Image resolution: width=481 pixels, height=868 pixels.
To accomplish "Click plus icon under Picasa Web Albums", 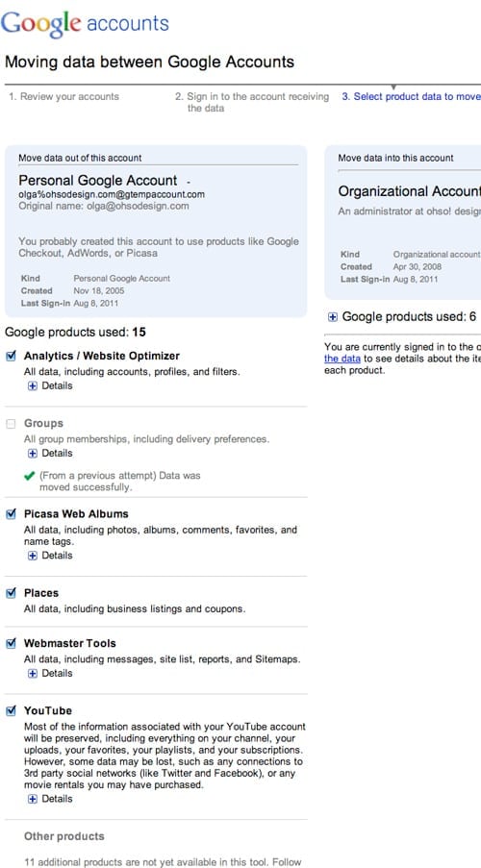I will pyautogui.click(x=33, y=556).
